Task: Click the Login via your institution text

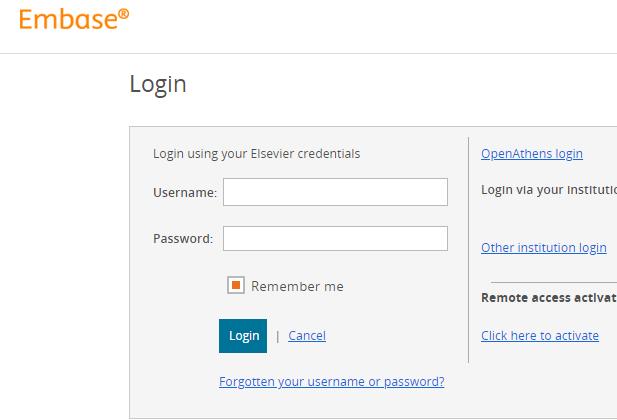Action: 549,190
